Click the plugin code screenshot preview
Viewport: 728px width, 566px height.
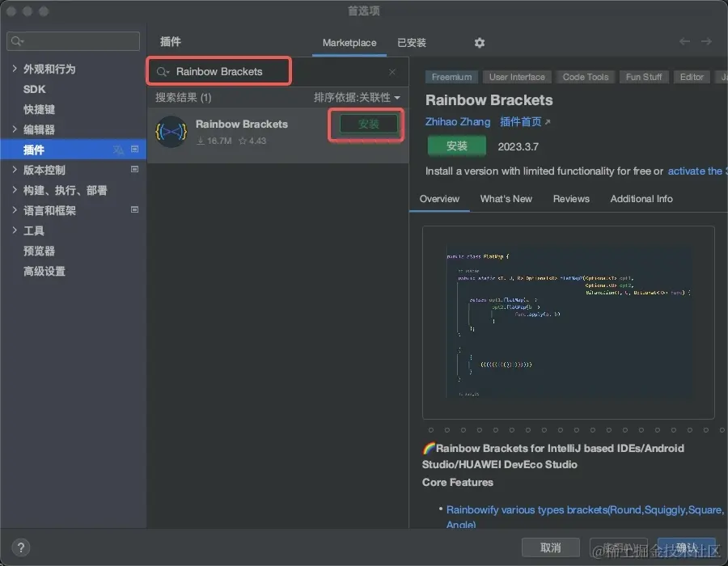pos(569,323)
